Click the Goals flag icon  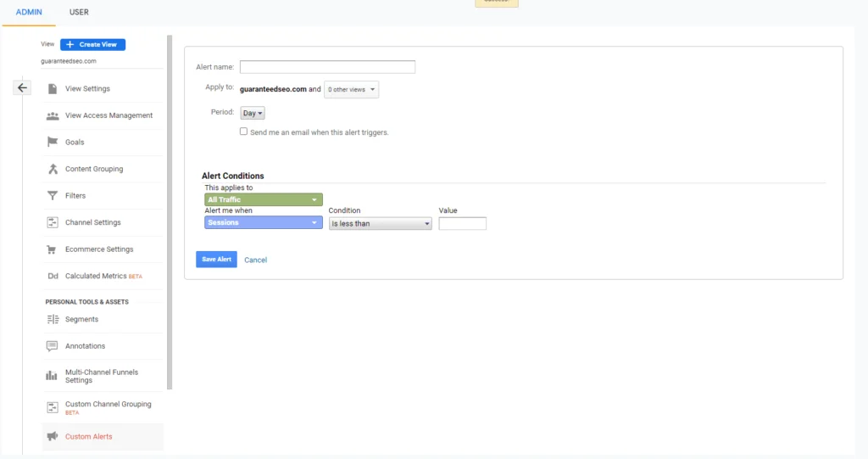click(x=53, y=143)
